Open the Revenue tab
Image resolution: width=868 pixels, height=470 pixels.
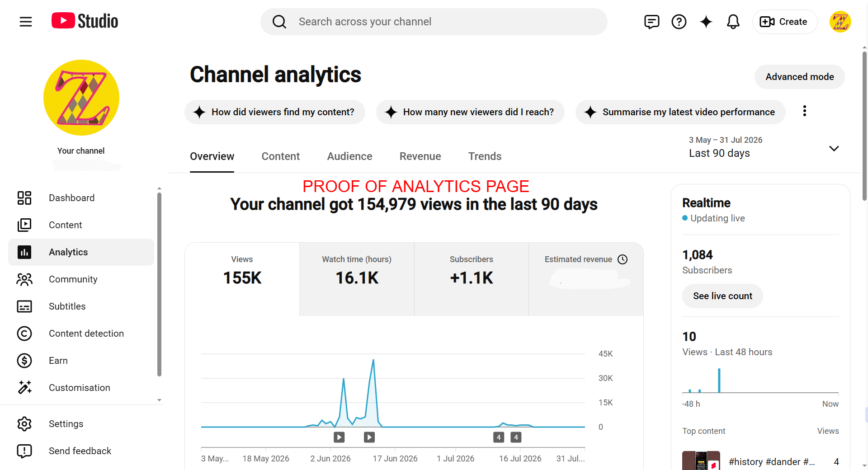[420, 156]
